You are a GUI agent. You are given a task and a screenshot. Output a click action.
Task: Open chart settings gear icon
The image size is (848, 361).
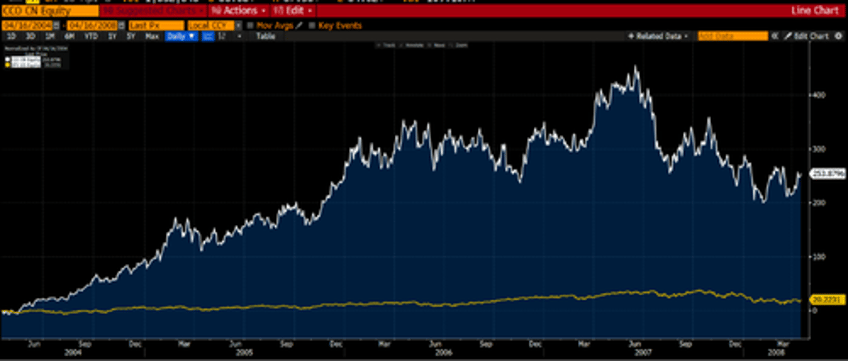tap(838, 36)
